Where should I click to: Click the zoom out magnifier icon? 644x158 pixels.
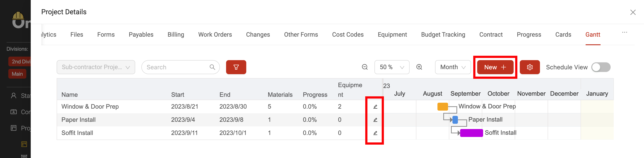tap(365, 67)
